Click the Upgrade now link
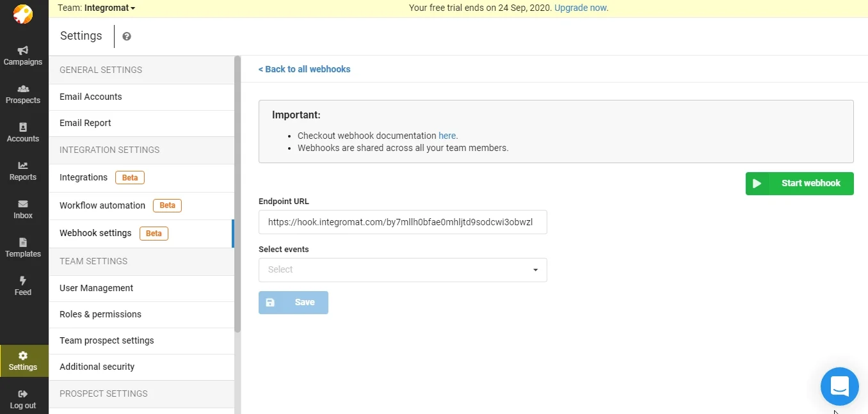The image size is (868, 414). coord(581,8)
